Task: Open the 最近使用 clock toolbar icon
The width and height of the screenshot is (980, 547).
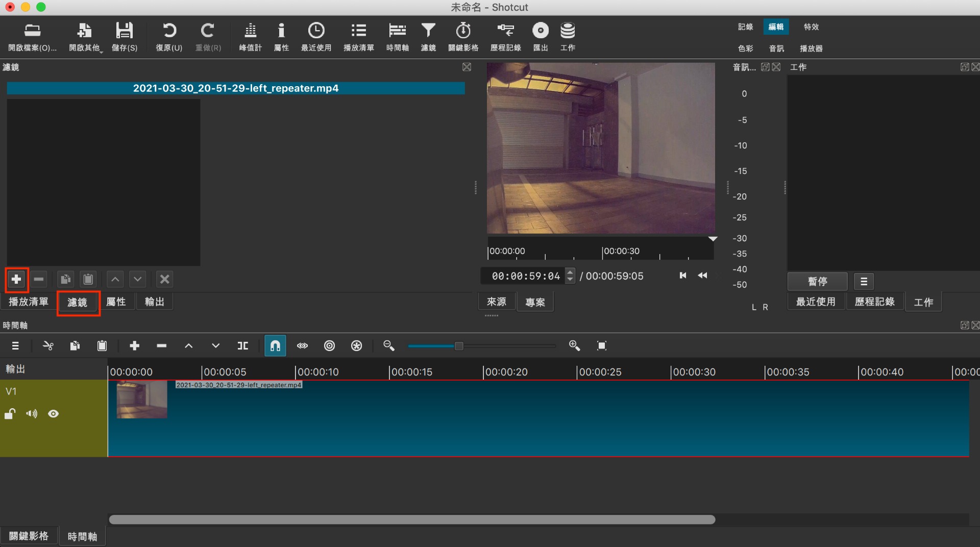Action: 316,37
